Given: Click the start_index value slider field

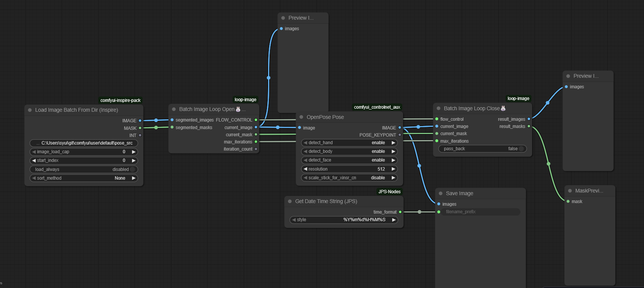Looking at the screenshot, I should click(x=84, y=160).
